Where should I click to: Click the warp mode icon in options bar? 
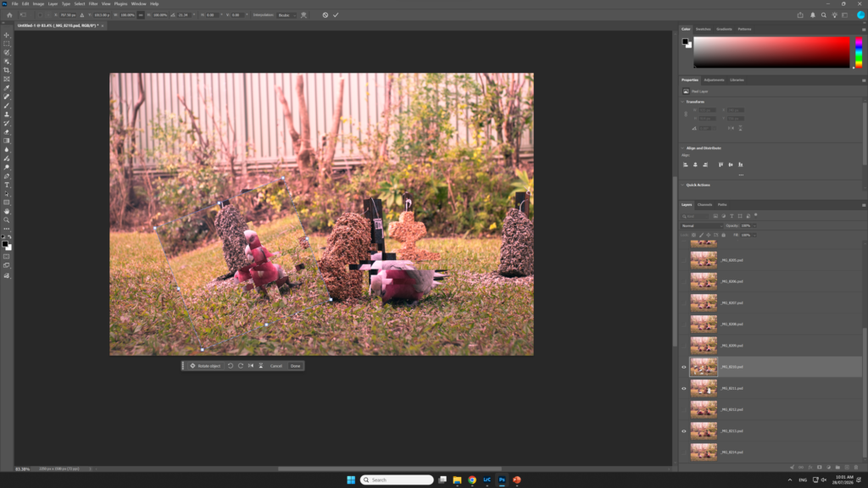pyautogui.click(x=303, y=15)
